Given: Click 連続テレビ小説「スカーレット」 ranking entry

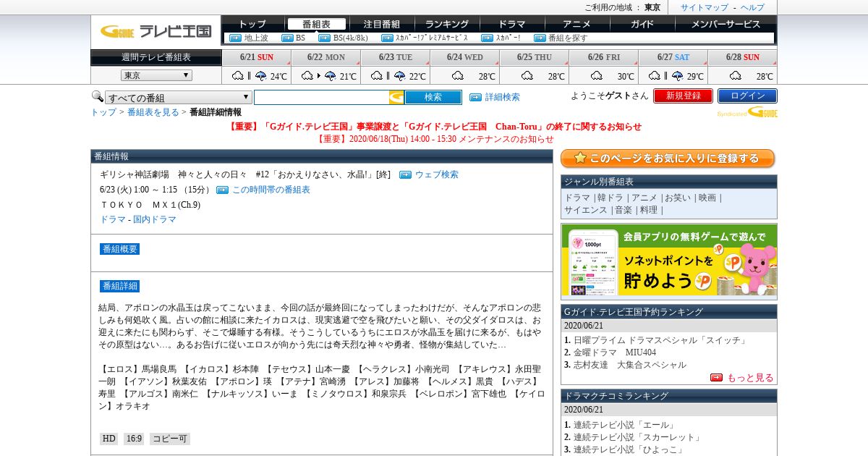Looking at the screenshot, I should tap(637, 437).
